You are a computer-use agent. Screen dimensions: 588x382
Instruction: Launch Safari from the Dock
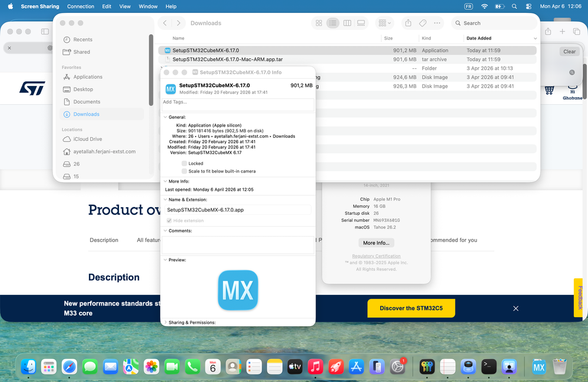click(x=69, y=367)
